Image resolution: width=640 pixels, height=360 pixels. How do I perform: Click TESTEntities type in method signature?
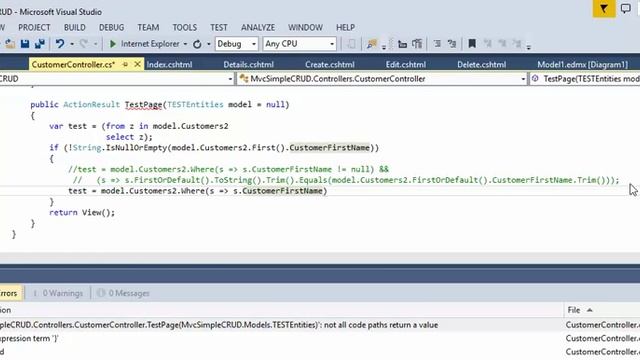pos(195,104)
